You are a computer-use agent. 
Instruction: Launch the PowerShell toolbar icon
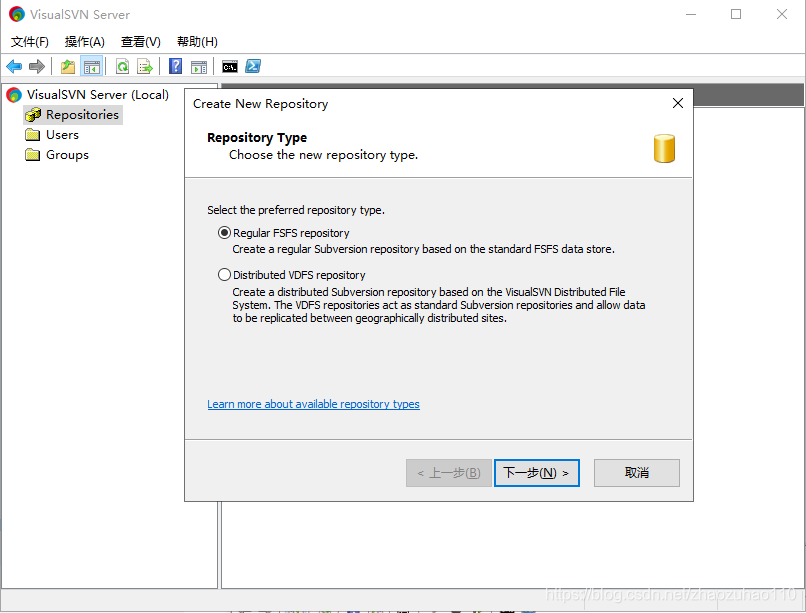pyautogui.click(x=253, y=66)
